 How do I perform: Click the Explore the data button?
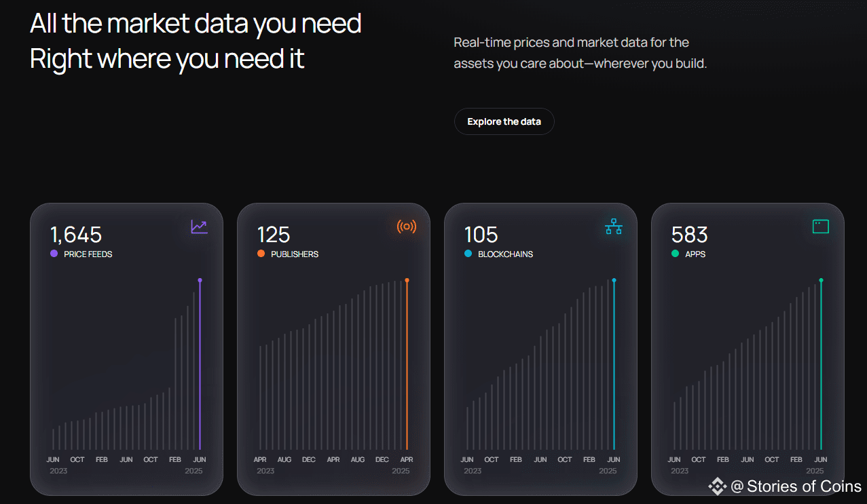[x=504, y=121]
